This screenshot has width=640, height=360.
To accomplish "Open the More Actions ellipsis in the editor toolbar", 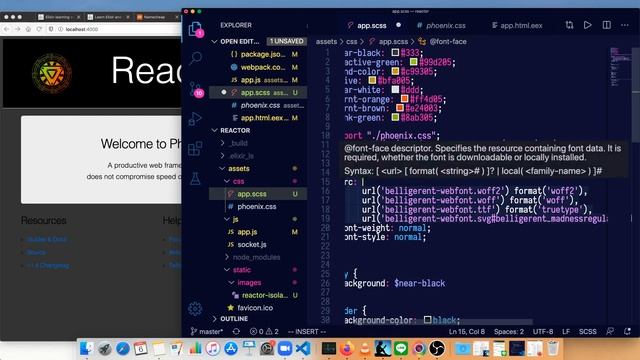I will pyautogui.click(x=624, y=25).
